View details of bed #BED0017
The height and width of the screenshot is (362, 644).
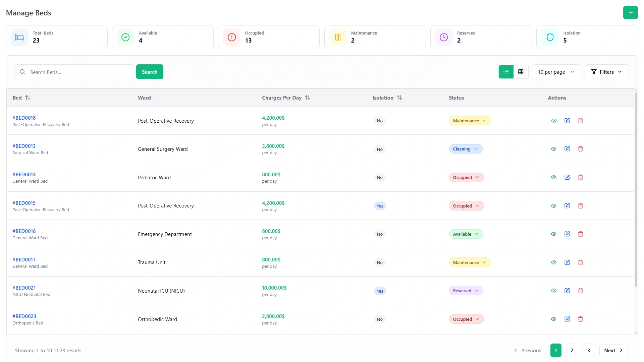click(553, 262)
